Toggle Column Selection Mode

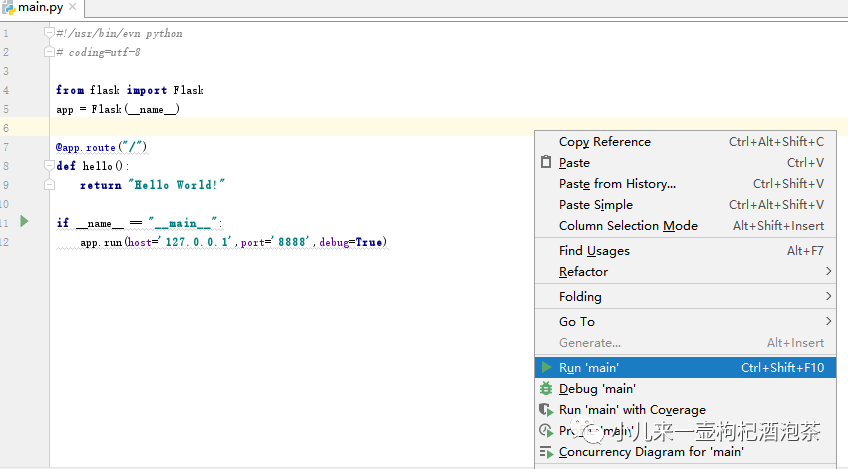tap(628, 226)
